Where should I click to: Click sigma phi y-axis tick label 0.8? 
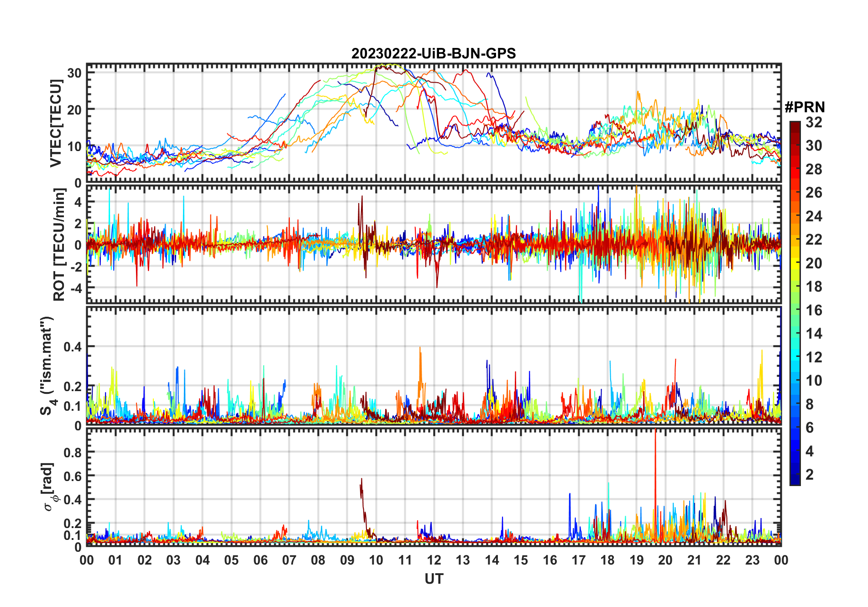coord(73,452)
